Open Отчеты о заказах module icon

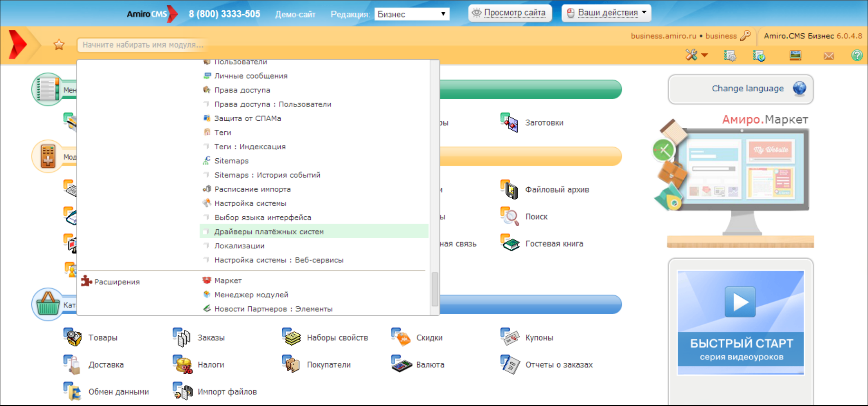pyautogui.click(x=510, y=364)
